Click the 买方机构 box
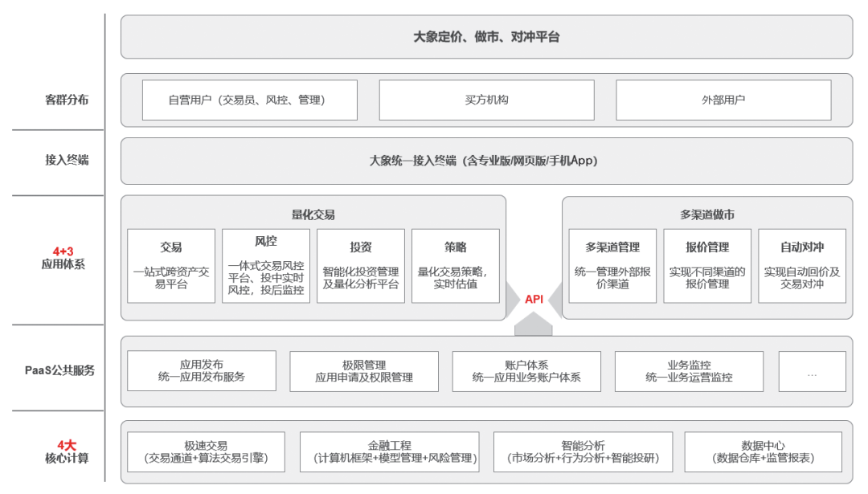Viewport: 868px width, 494px height. (486, 100)
